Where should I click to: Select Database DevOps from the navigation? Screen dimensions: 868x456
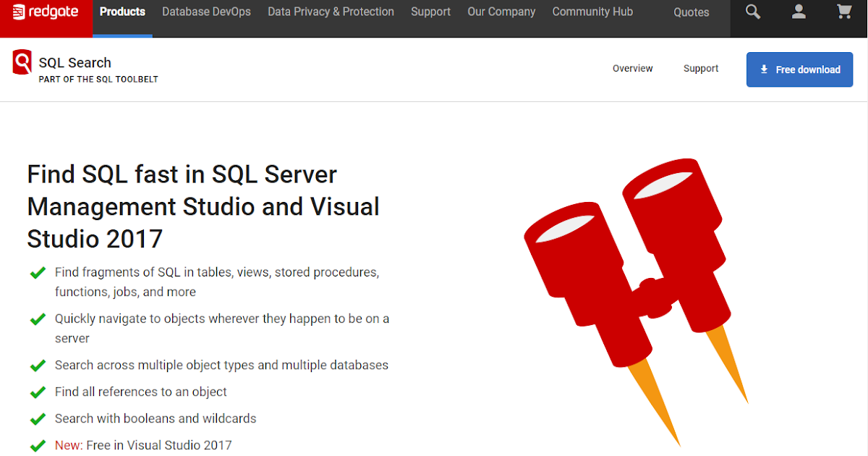click(x=206, y=12)
